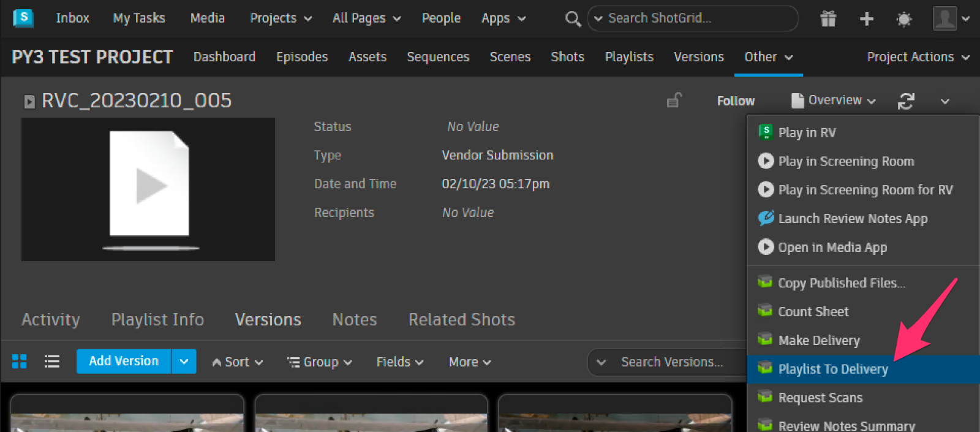Open the Sort dropdown
The height and width of the screenshot is (432, 980).
click(x=238, y=362)
